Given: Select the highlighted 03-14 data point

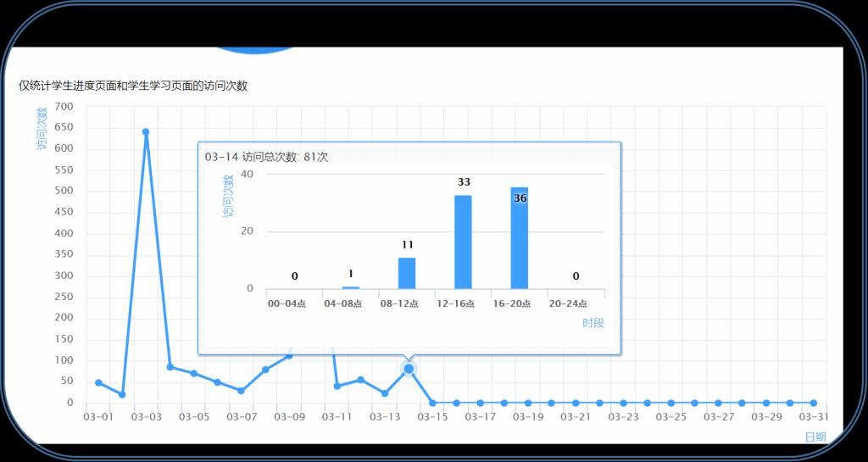Looking at the screenshot, I should 409,369.
